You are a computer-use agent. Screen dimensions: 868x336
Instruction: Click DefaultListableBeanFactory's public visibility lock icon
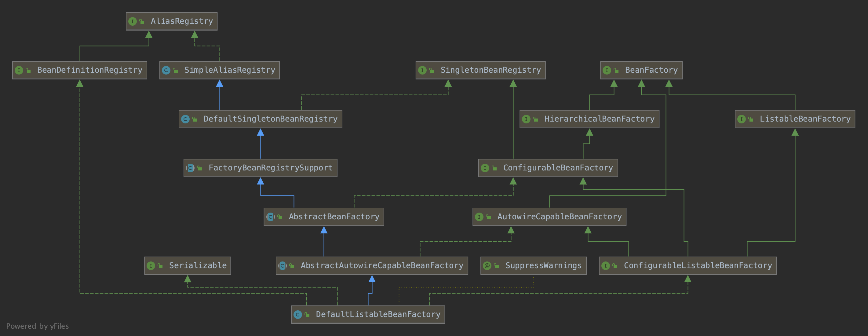307,315
